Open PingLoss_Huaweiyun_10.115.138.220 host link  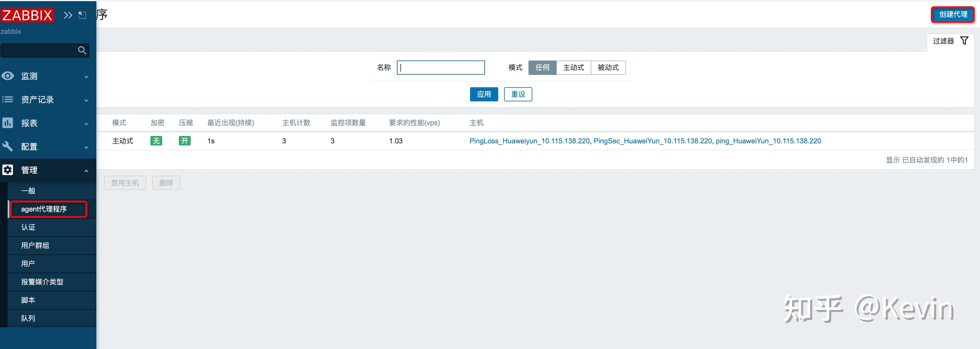pyautogui.click(x=529, y=141)
